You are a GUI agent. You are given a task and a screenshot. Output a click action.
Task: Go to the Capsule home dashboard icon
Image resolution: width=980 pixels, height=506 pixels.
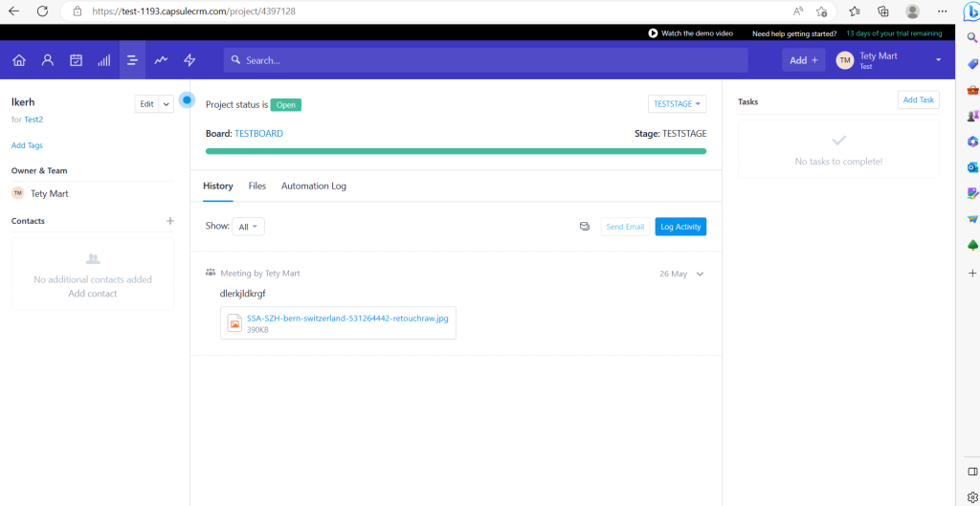[19, 60]
